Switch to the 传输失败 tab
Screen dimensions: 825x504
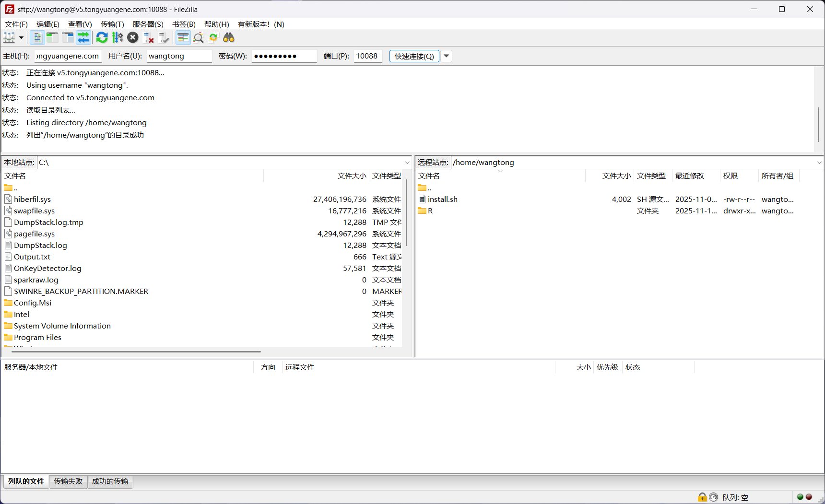68,481
